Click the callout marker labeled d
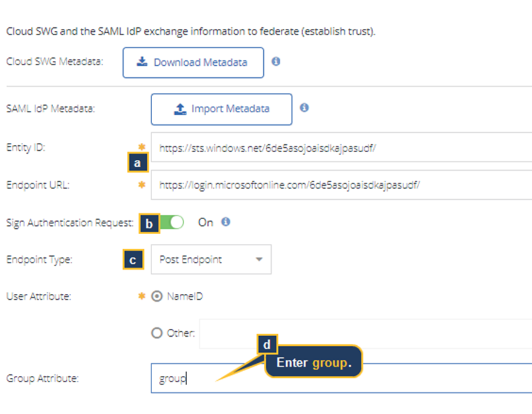This screenshot has height=414, width=532. pyautogui.click(x=267, y=344)
